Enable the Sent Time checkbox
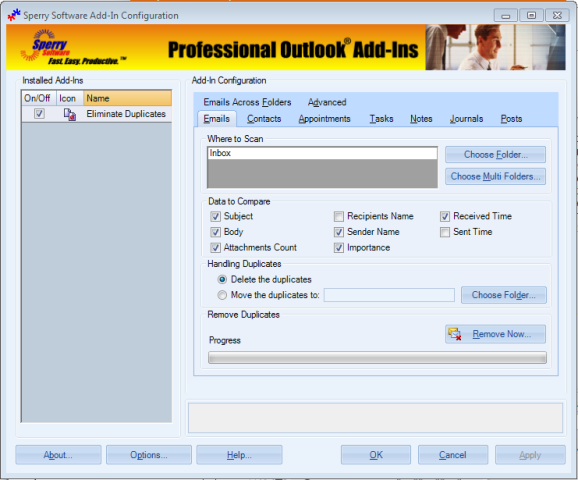This screenshot has width=578, height=480. click(x=445, y=232)
